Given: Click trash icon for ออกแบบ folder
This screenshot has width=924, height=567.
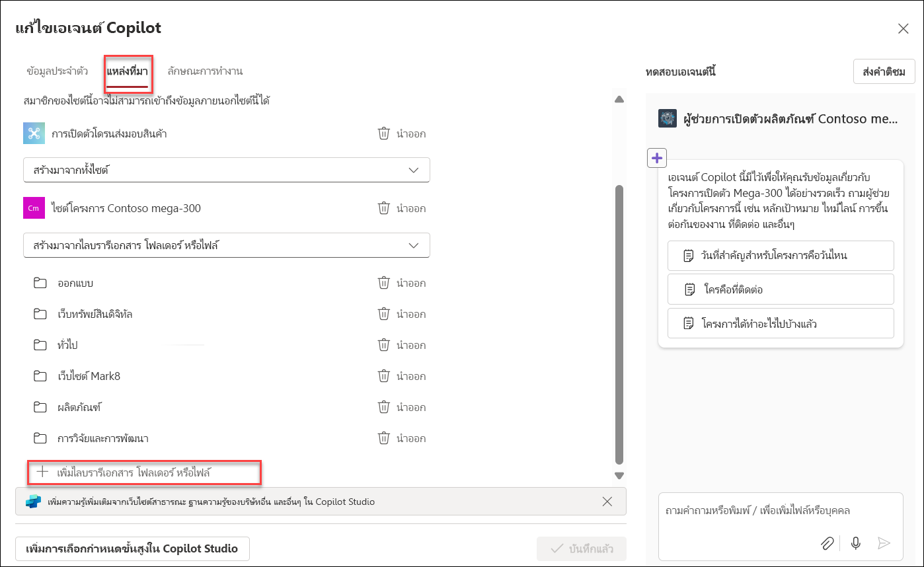Looking at the screenshot, I should 383,283.
